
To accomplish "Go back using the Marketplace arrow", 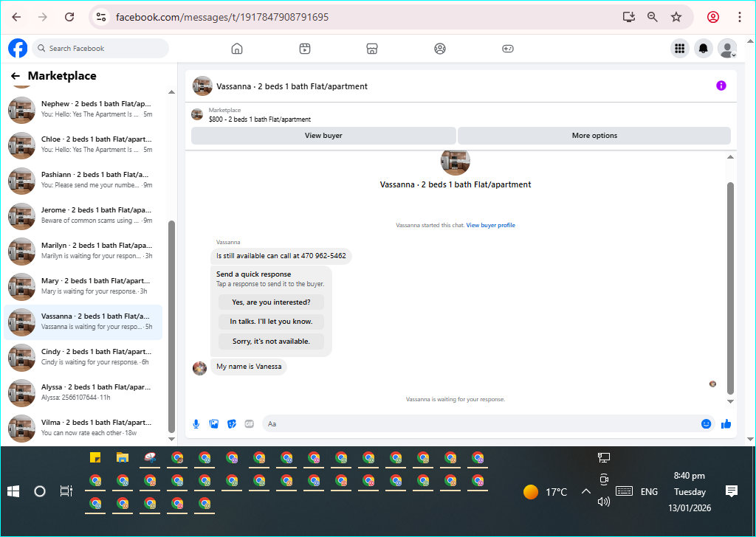I will [16, 76].
